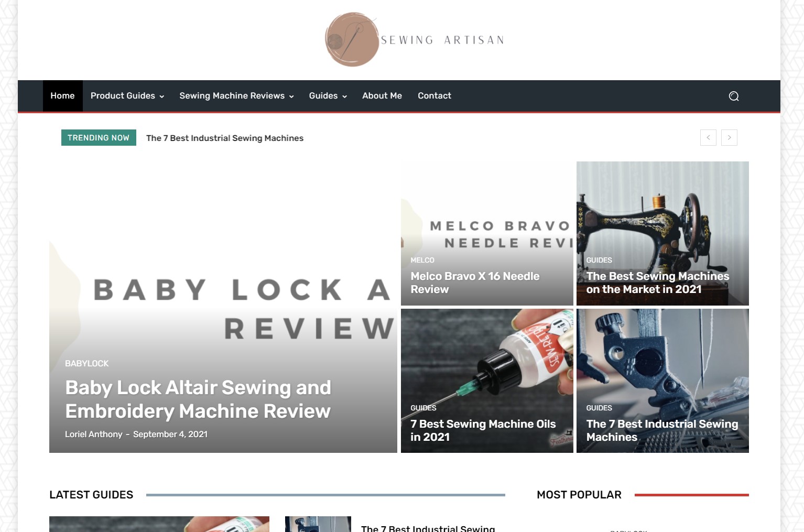
Task: Open the search icon in navigation bar
Action: pos(734,96)
